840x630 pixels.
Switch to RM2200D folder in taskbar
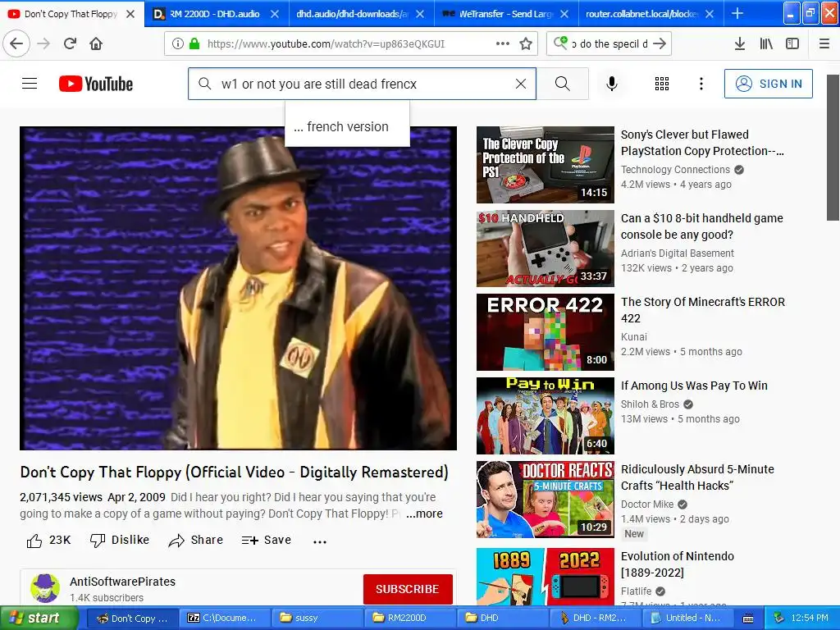pyautogui.click(x=412, y=619)
